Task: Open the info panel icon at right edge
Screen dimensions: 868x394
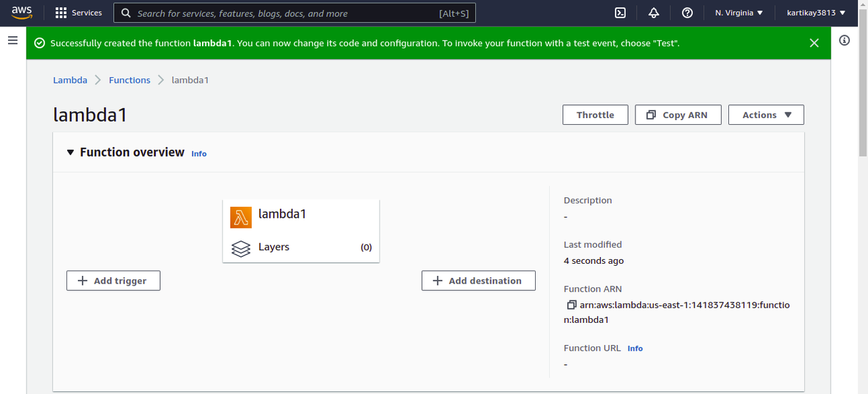Action: coord(844,41)
